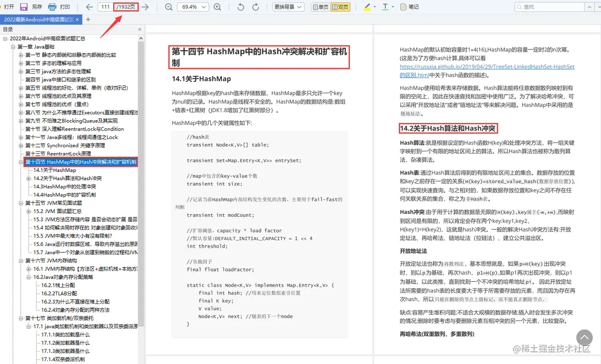
Task: Open the 更换背景 background dropdown
Action: coord(288,7)
